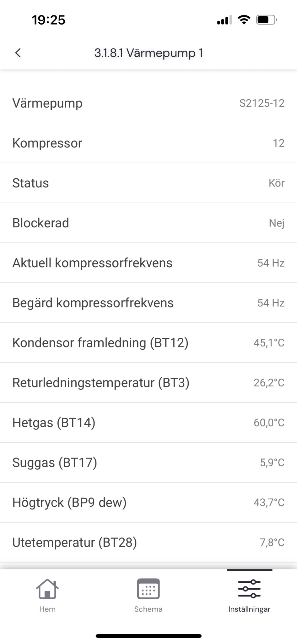Select the Inställningar tab label
Viewport: 297px width, 644px height.
click(249, 609)
